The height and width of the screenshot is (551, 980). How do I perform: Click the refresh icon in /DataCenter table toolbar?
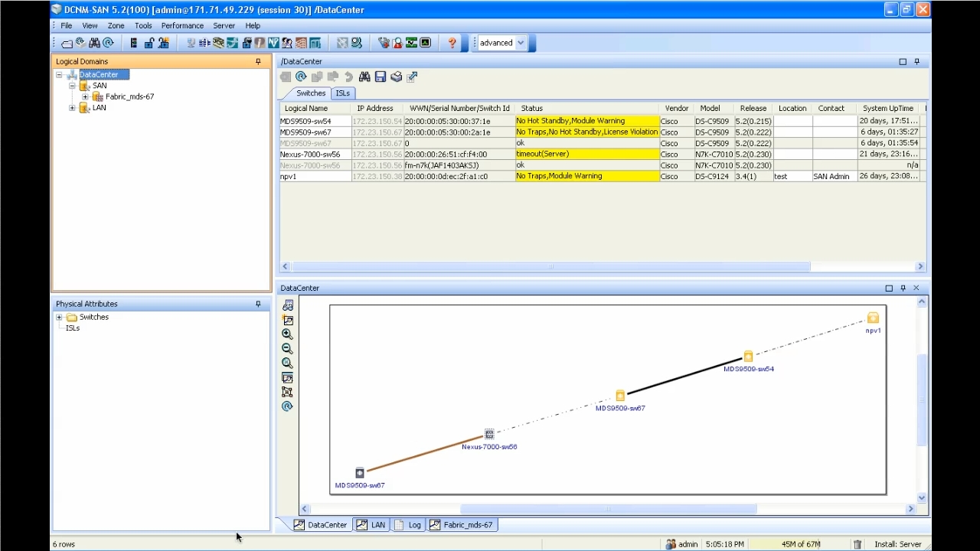tap(301, 77)
